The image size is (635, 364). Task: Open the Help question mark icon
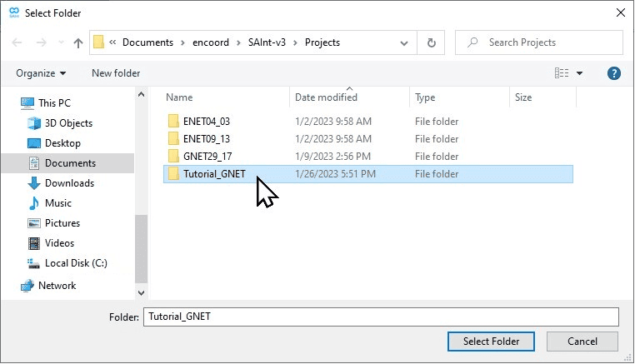click(x=614, y=73)
